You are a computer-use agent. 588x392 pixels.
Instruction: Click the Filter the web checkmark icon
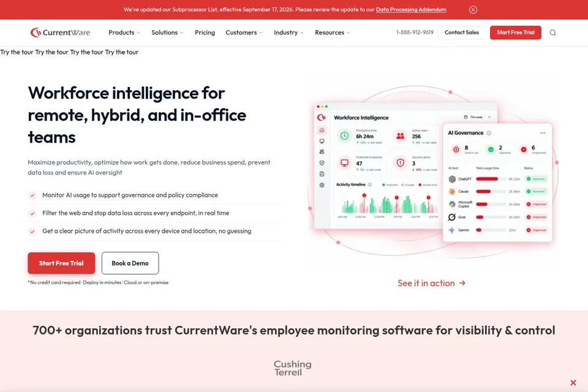coord(32,213)
